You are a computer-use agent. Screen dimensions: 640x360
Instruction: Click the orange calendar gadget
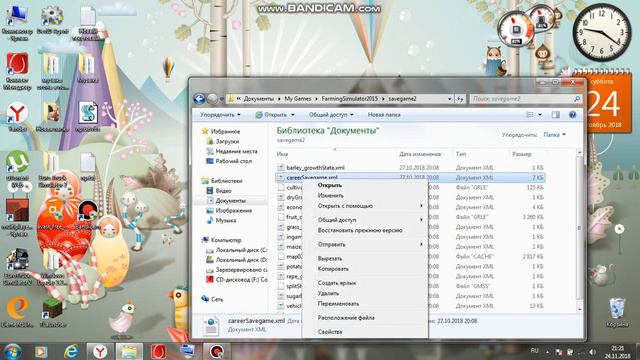tap(605, 102)
